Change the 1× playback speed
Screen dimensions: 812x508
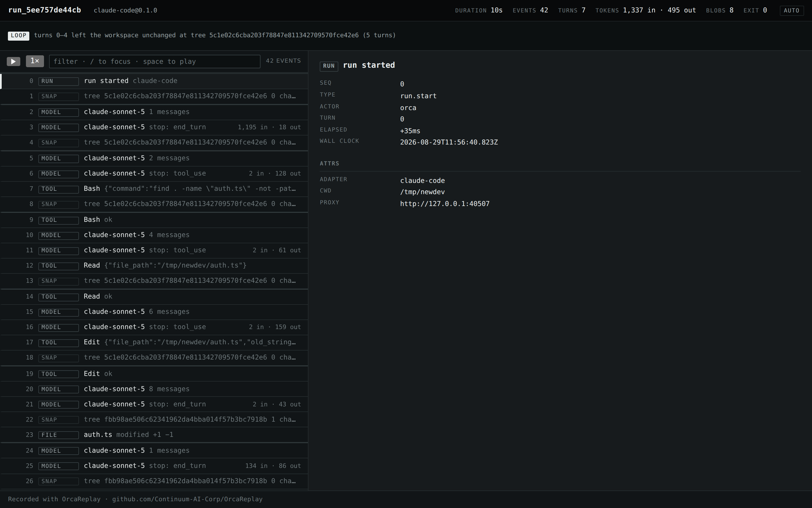point(35,61)
